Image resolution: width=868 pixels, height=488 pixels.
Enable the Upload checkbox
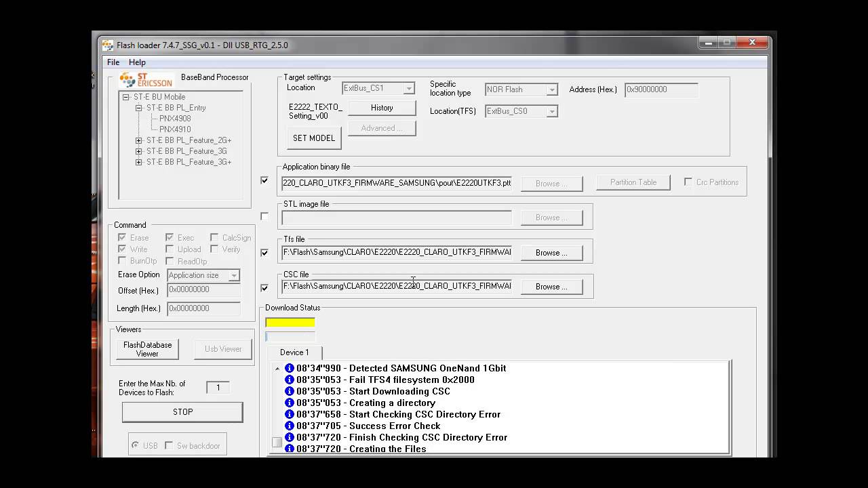(170, 249)
